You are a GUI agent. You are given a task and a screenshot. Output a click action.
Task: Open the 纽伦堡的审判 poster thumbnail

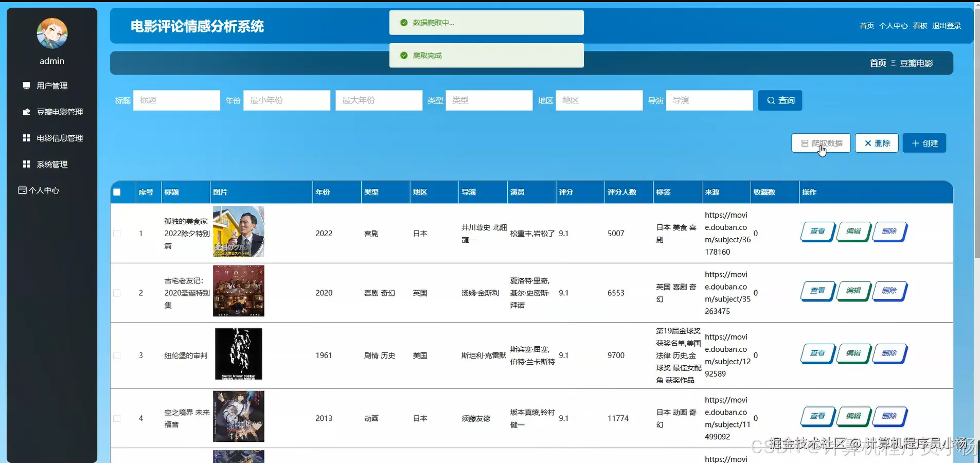tap(239, 354)
